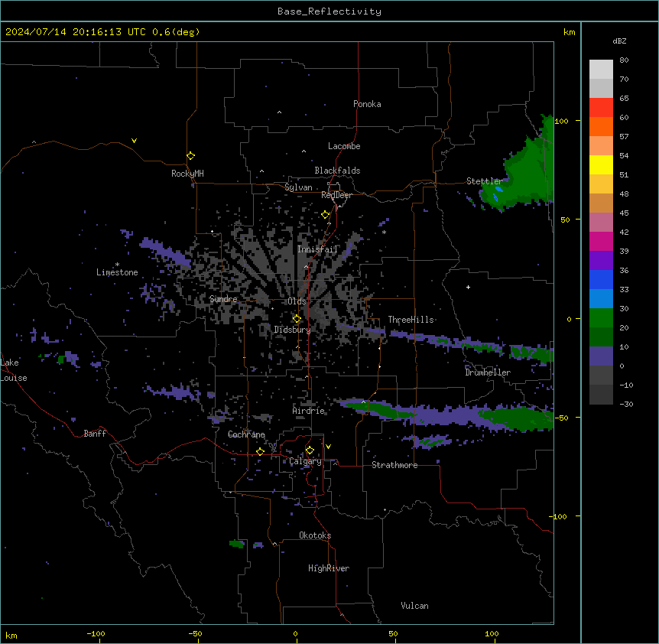Click the yellow v marker east of Calgary

click(328, 447)
